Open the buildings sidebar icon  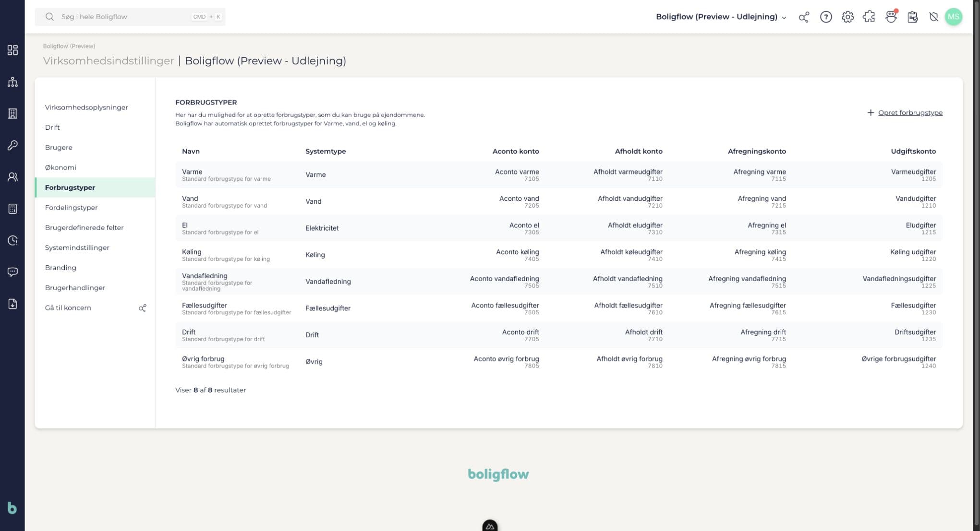[12, 113]
